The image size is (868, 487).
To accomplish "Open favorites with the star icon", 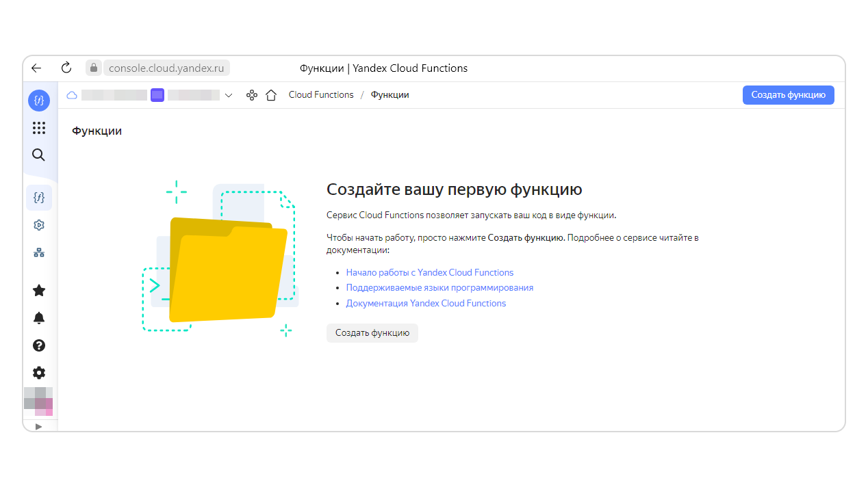I will point(39,291).
